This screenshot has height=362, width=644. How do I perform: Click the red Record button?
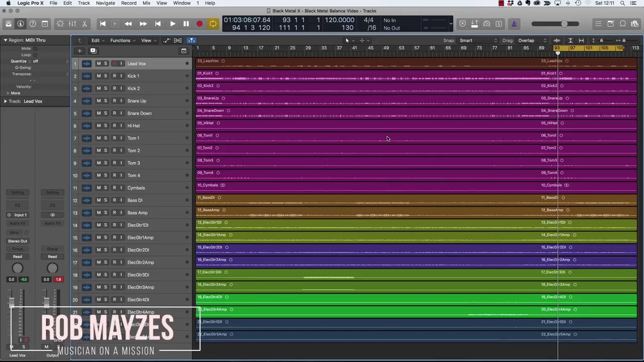pyautogui.click(x=199, y=24)
